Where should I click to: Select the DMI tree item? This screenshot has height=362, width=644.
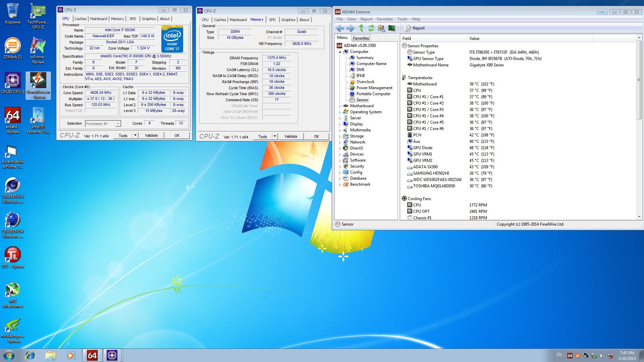(x=360, y=70)
